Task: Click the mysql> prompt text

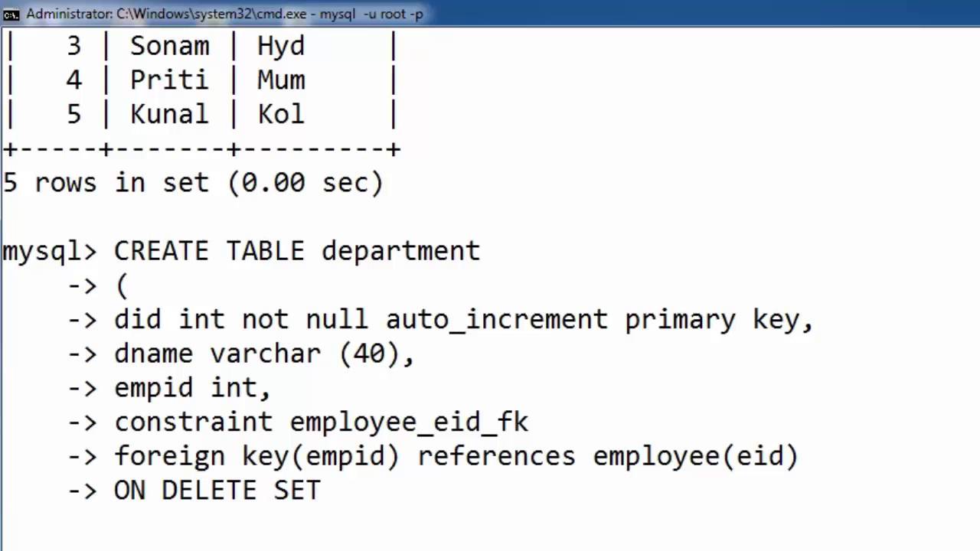Action: pos(50,252)
